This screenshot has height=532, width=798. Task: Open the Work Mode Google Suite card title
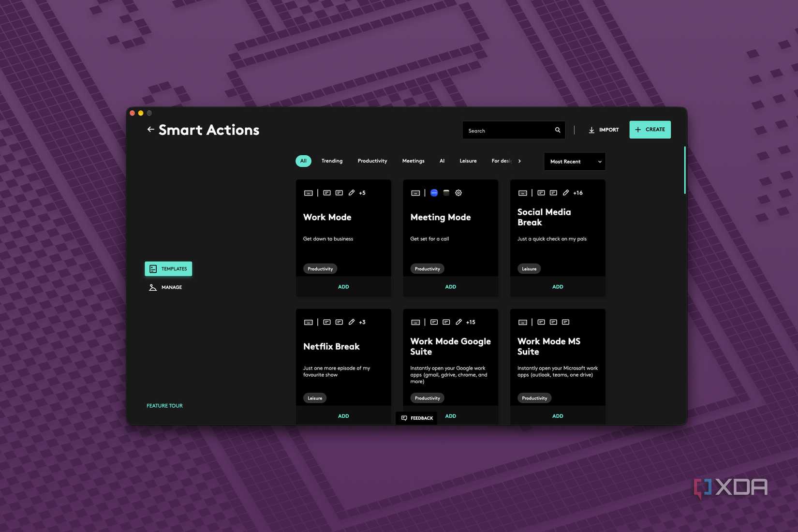click(x=451, y=347)
